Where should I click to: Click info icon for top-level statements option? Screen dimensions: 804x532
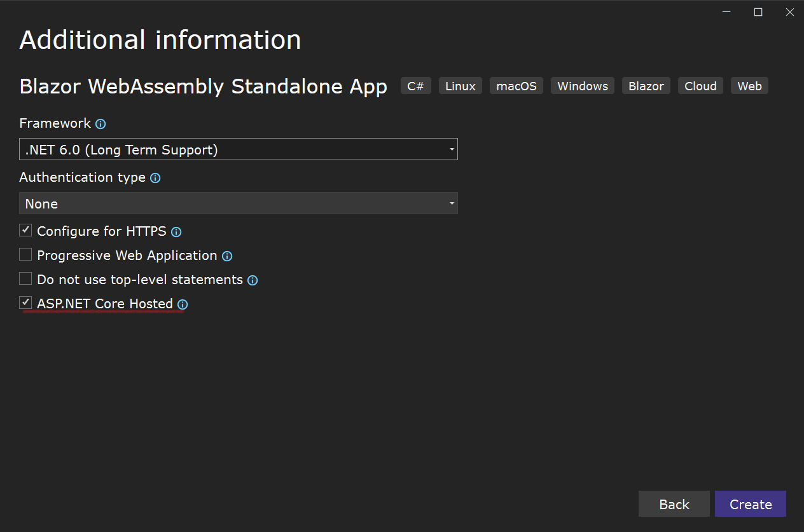(x=253, y=281)
